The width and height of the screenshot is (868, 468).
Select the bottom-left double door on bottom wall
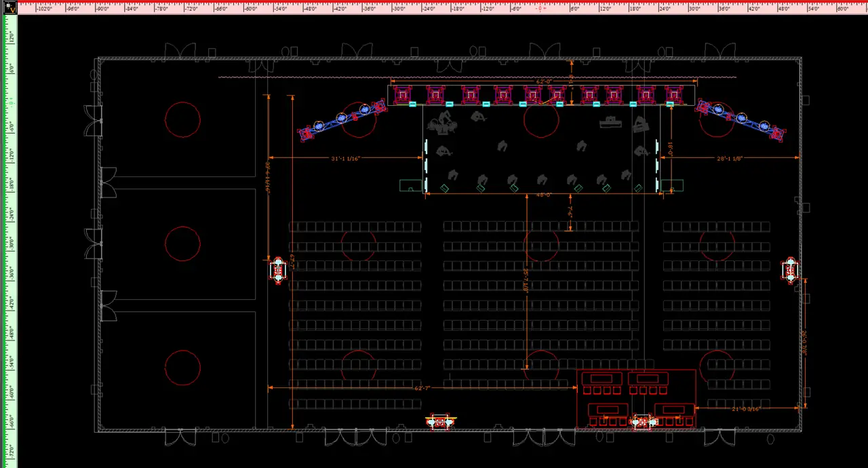click(180, 437)
